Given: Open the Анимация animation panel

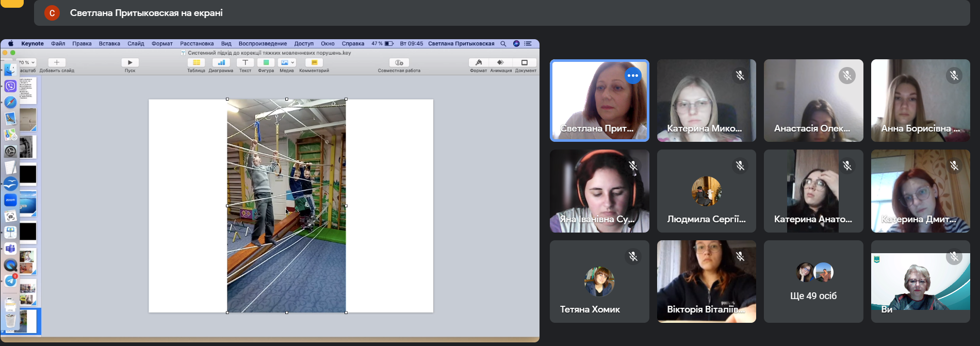Looking at the screenshot, I should [x=500, y=62].
